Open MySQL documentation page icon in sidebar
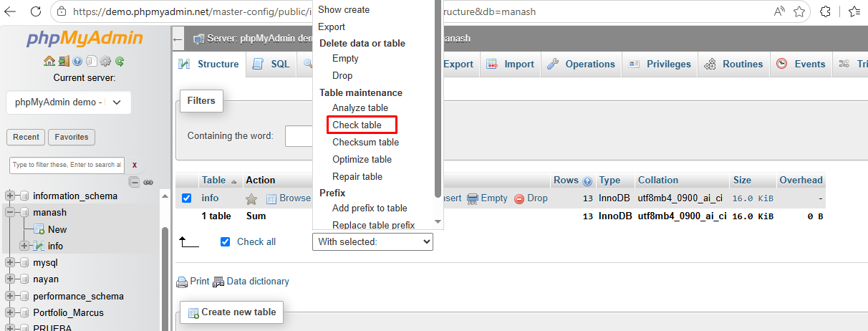 [x=91, y=62]
